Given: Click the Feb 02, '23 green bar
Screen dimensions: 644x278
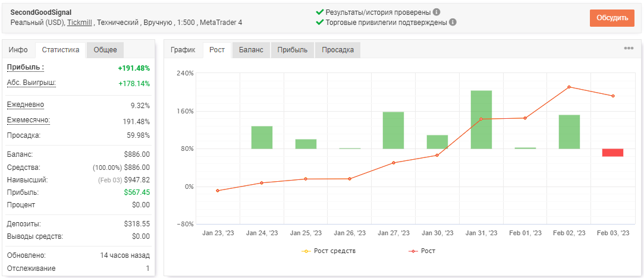Looking at the screenshot, I should (569, 132).
